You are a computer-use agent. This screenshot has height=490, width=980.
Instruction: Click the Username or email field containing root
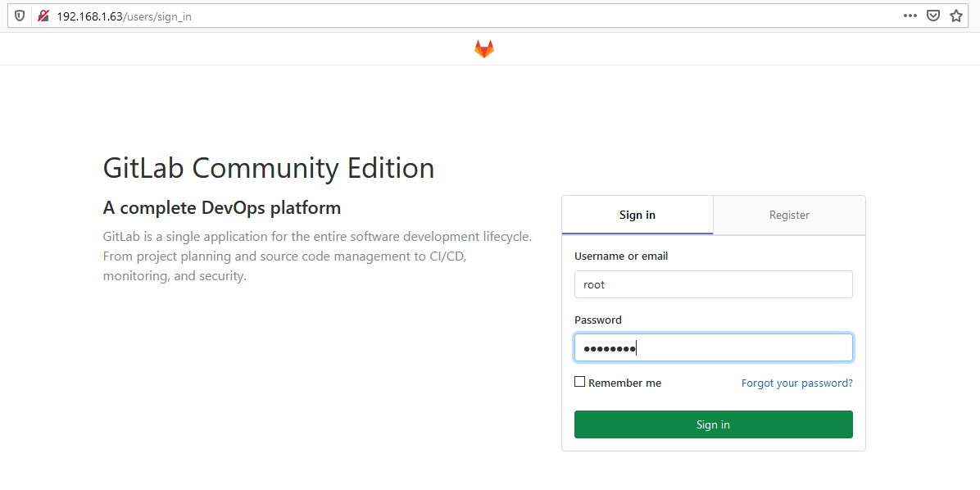[x=713, y=284]
